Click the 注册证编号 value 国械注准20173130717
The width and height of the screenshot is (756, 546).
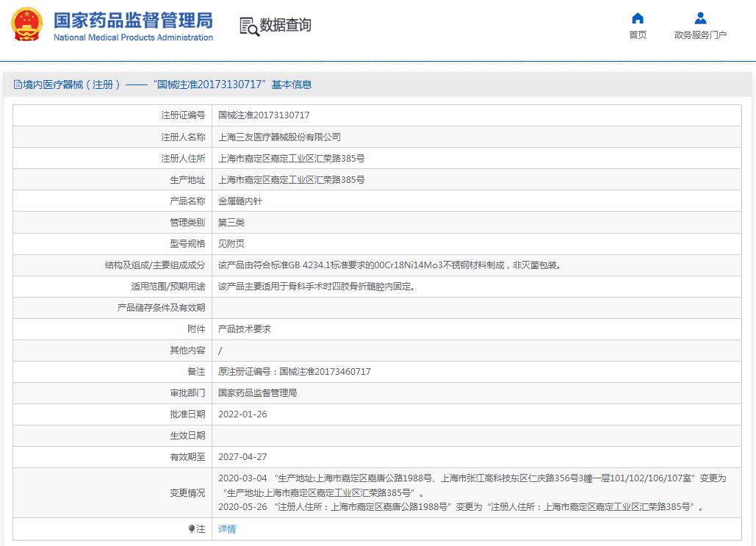tap(264, 115)
